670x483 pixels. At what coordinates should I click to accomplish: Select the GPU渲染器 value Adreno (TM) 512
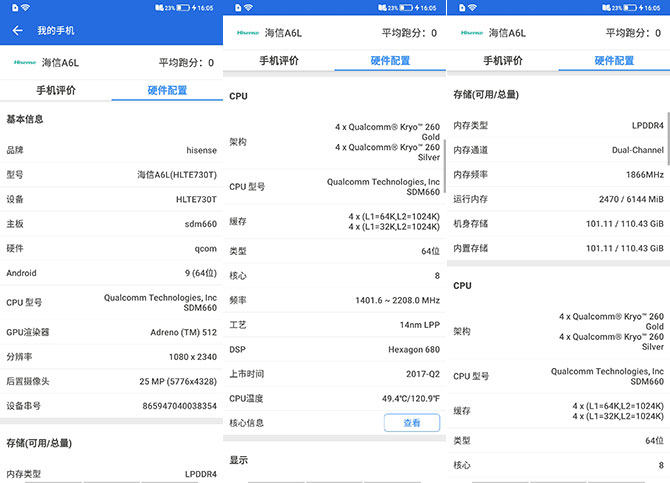pos(184,332)
